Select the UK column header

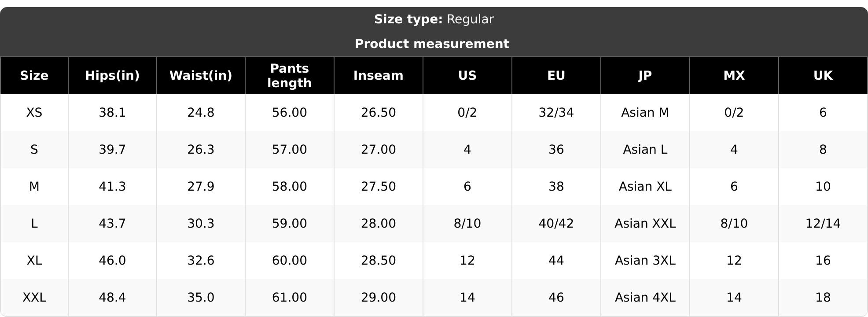tap(823, 76)
